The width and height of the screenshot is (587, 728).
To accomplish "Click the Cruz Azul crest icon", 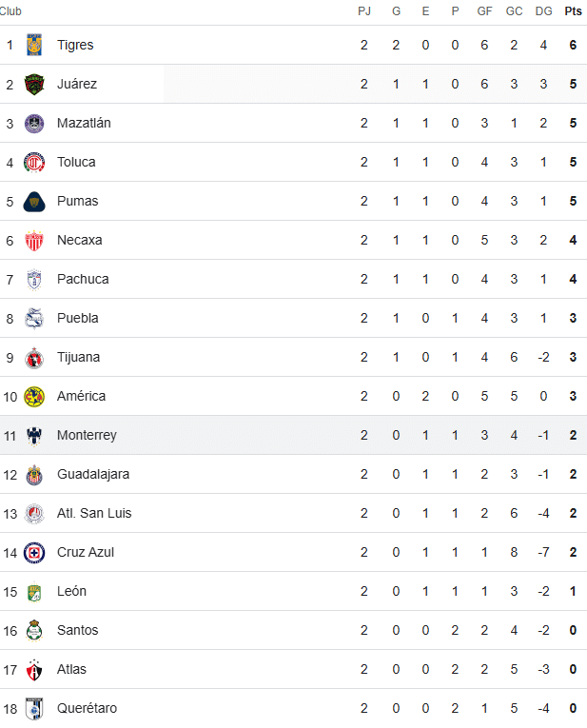I will 34,553.
